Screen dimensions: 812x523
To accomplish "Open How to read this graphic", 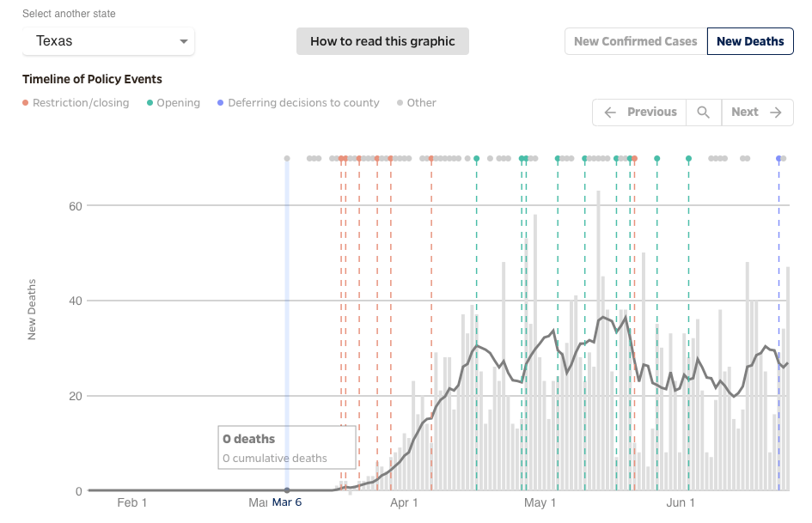I will pyautogui.click(x=382, y=41).
